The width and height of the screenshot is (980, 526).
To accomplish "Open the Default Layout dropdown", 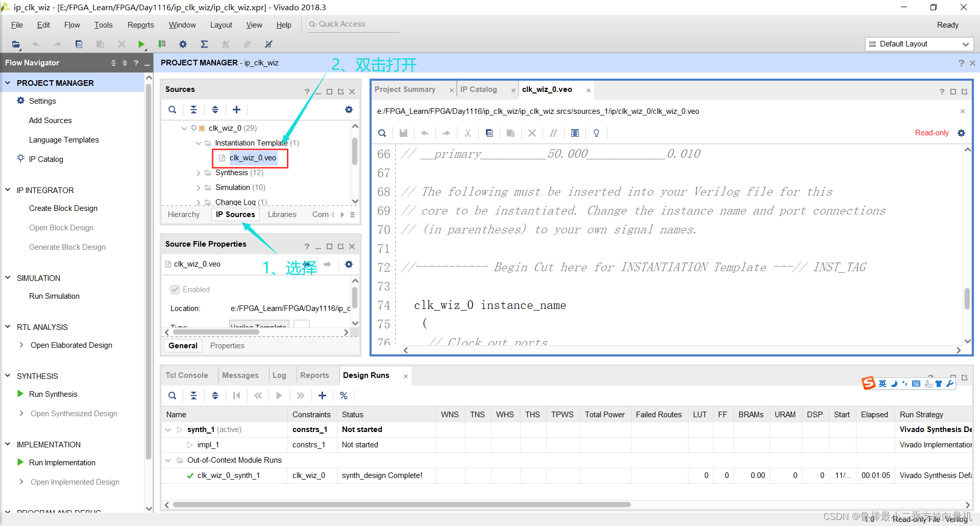I will 919,44.
